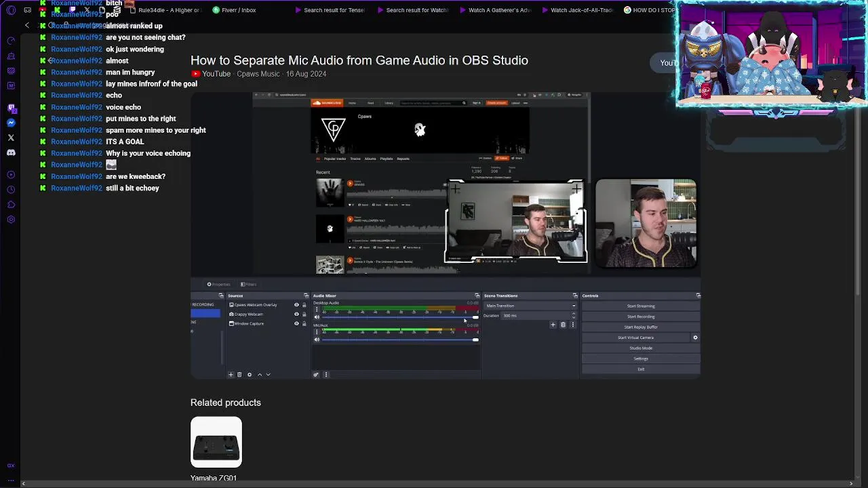Open the Opera GX main menu logo
868x488 pixels.
tap(11, 10)
